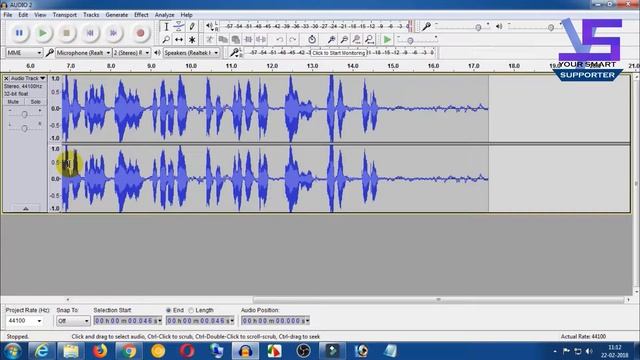Open the Microphone recording device dropdown
Viewport: 640px width, 360px height.
point(83,53)
